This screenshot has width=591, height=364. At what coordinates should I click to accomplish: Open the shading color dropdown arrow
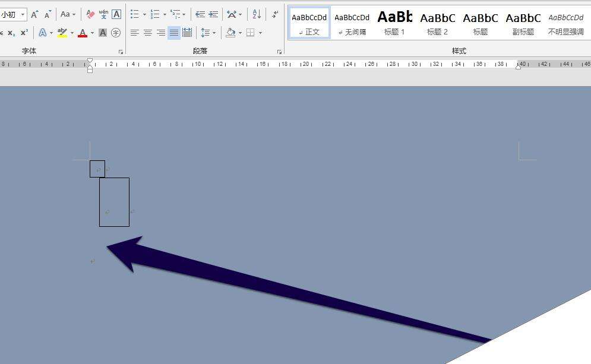pos(241,33)
